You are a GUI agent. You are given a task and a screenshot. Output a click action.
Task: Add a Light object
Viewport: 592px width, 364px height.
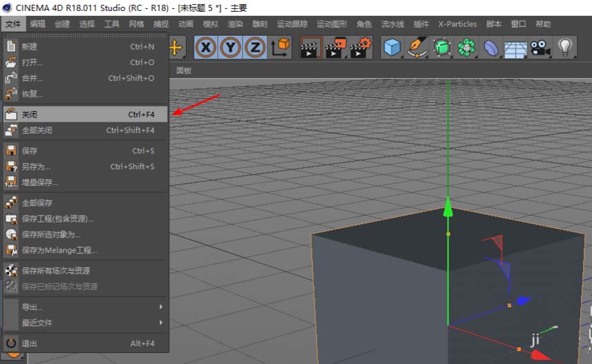click(566, 47)
